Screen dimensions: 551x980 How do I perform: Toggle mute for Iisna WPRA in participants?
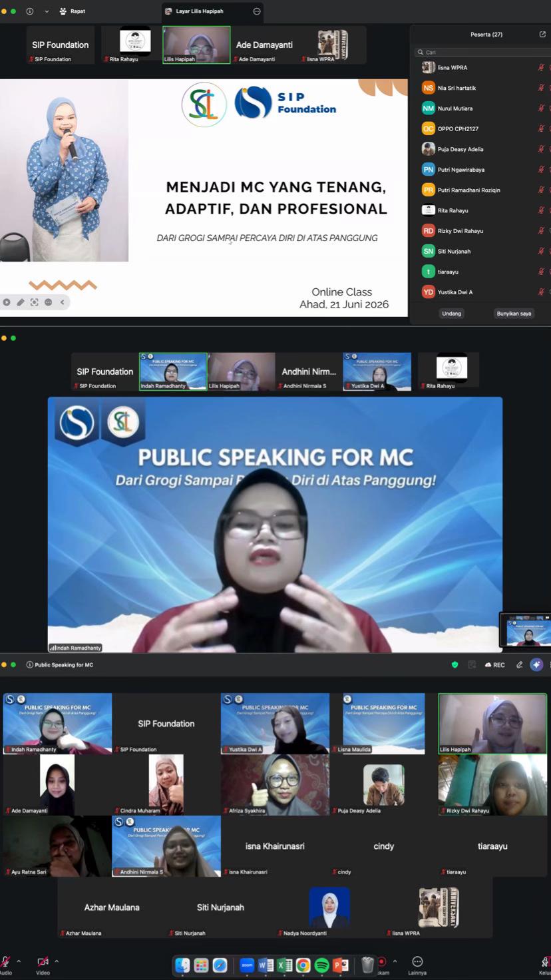pos(541,67)
